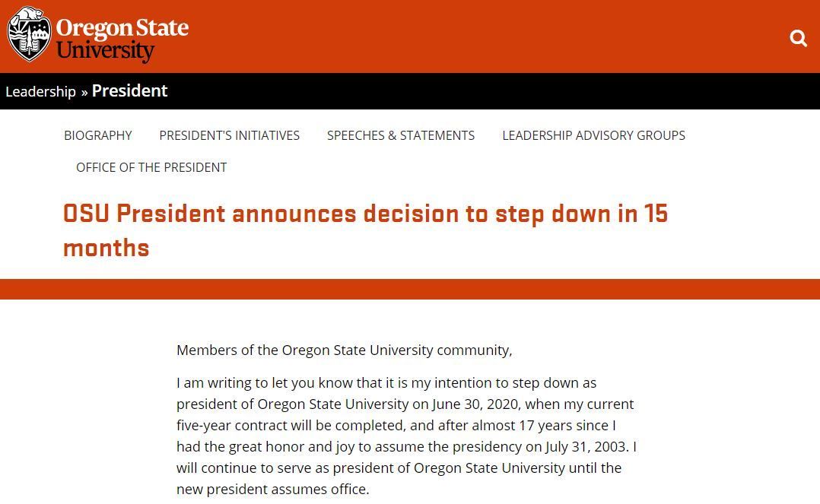This screenshot has height=504, width=820.
Task: Open the Biography menu item
Action: point(97,135)
